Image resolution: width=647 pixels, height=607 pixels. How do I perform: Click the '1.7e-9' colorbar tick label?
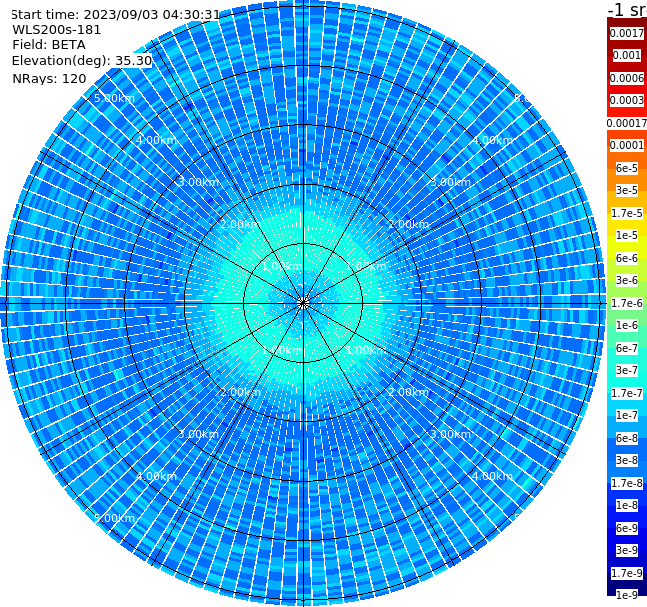[x=627, y=573]
